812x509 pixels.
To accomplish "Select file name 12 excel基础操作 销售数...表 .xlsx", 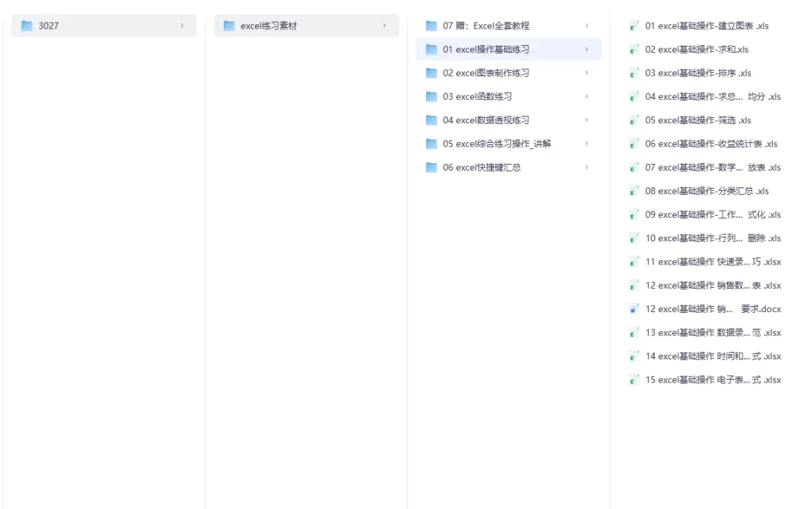I will pos(713,285).
